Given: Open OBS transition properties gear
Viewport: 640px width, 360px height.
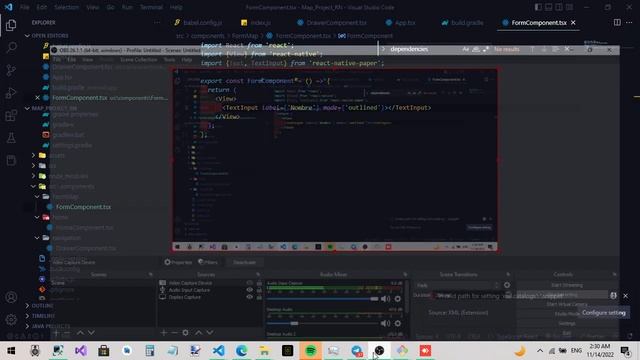Looking at the screenshot, I should click(x=507, y=285).
